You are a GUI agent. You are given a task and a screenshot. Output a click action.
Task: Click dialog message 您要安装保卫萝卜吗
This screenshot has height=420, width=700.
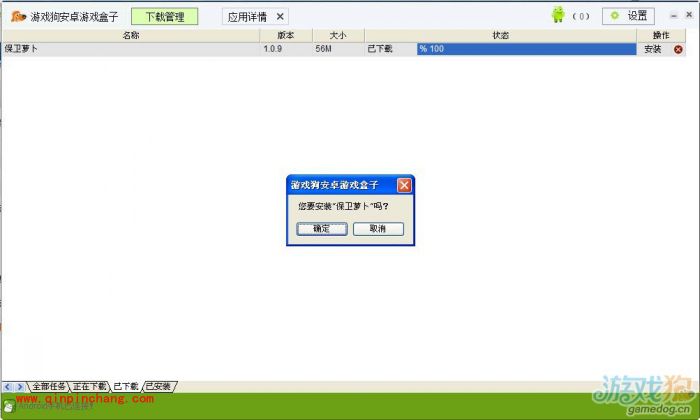[343, 206]
